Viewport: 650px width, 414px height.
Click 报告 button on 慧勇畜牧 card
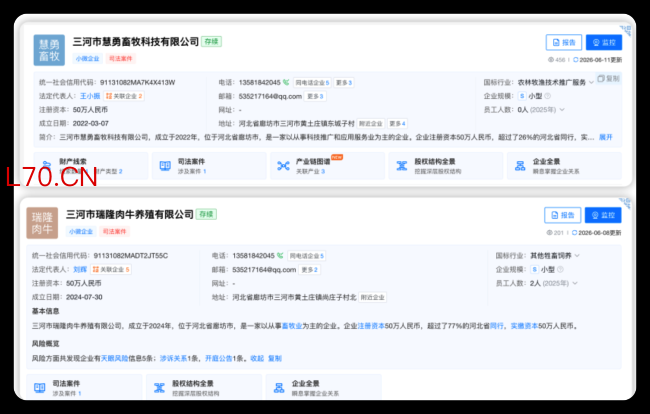tap(564, 42)
